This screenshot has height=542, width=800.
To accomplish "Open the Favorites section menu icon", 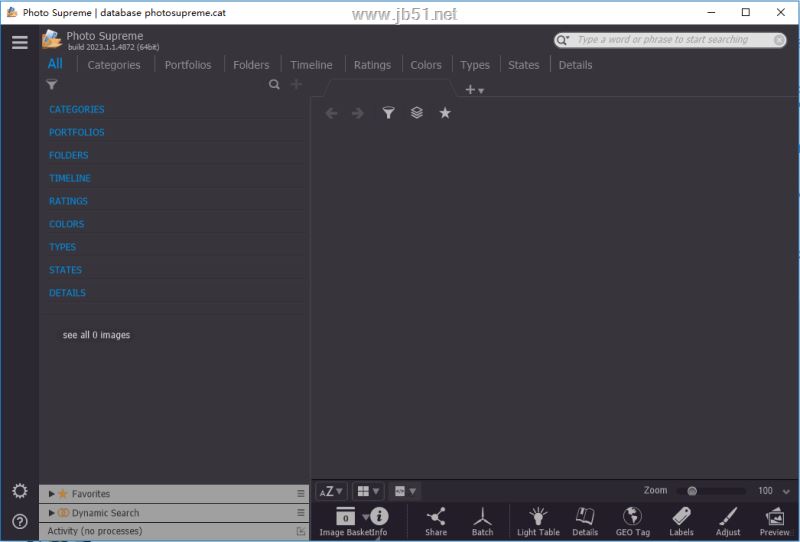I will point(301,494).
